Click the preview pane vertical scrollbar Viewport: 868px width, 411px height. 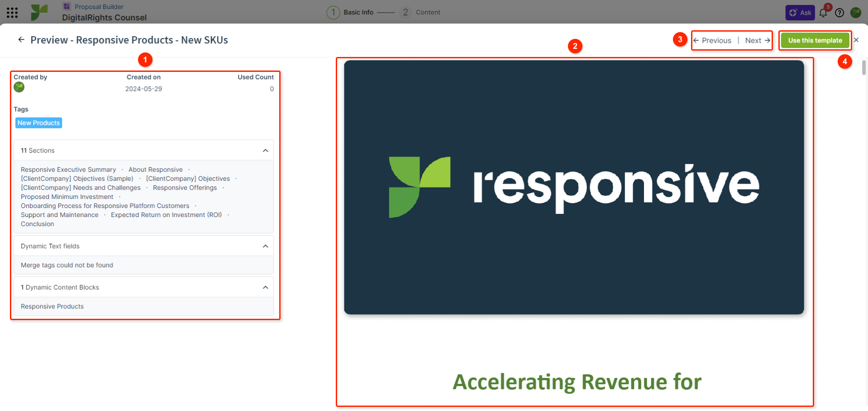pos(864,67)
